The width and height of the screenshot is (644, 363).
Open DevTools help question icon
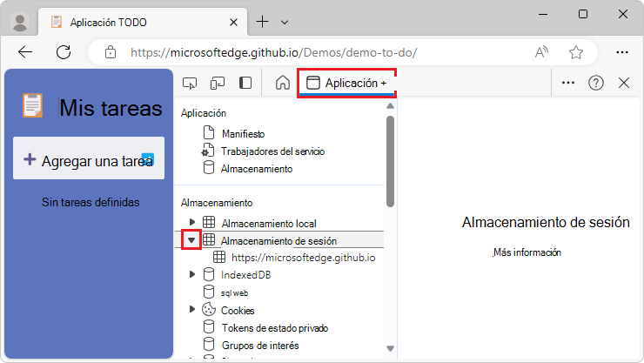pos(595,83)
